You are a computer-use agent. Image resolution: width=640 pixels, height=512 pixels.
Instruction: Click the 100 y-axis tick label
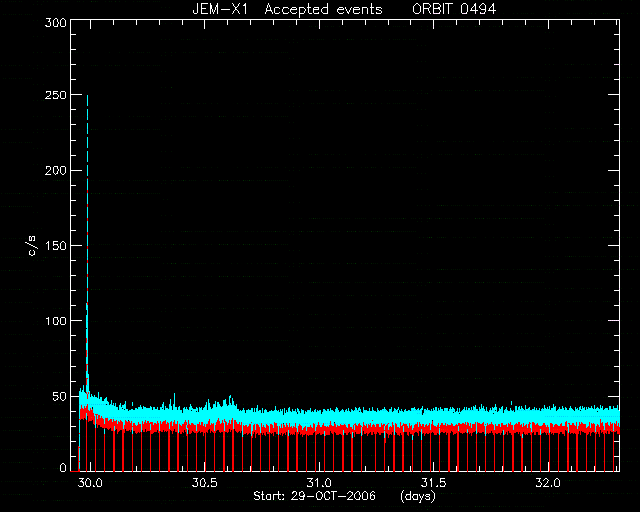click(55, 321)
